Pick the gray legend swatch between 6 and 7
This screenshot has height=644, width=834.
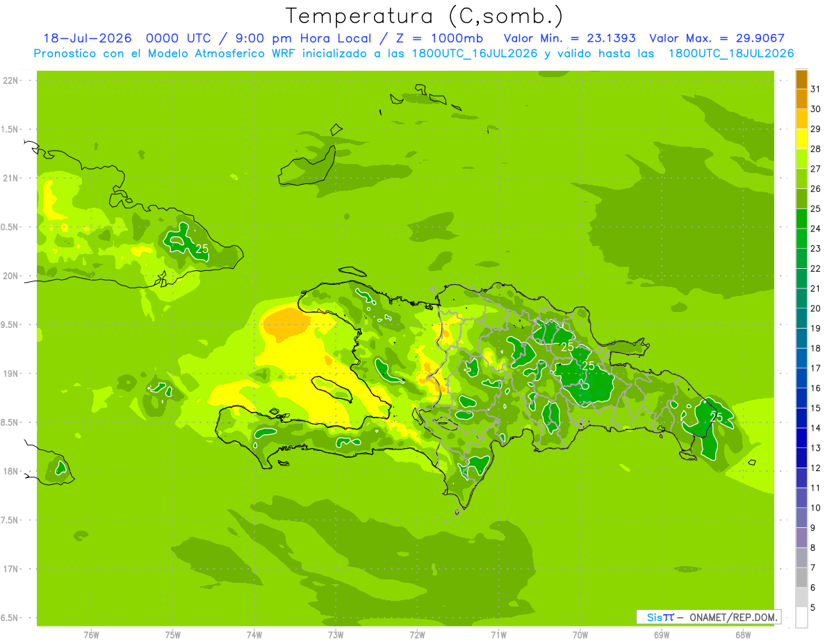pos(801,577)
